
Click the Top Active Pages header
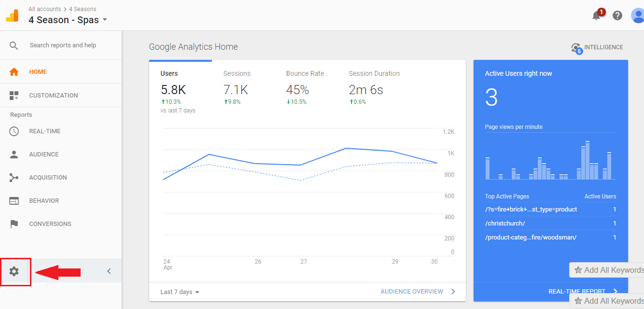[507, 197]
